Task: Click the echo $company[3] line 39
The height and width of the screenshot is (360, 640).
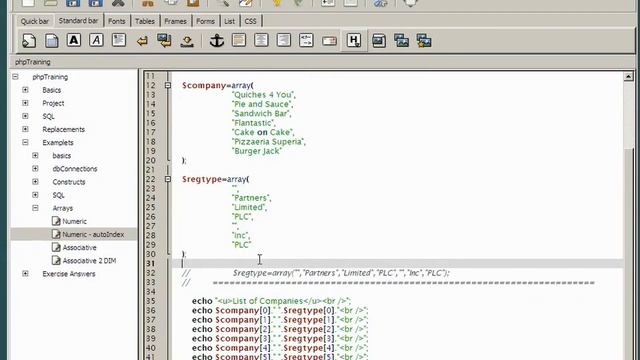Action: pos(280,339)
